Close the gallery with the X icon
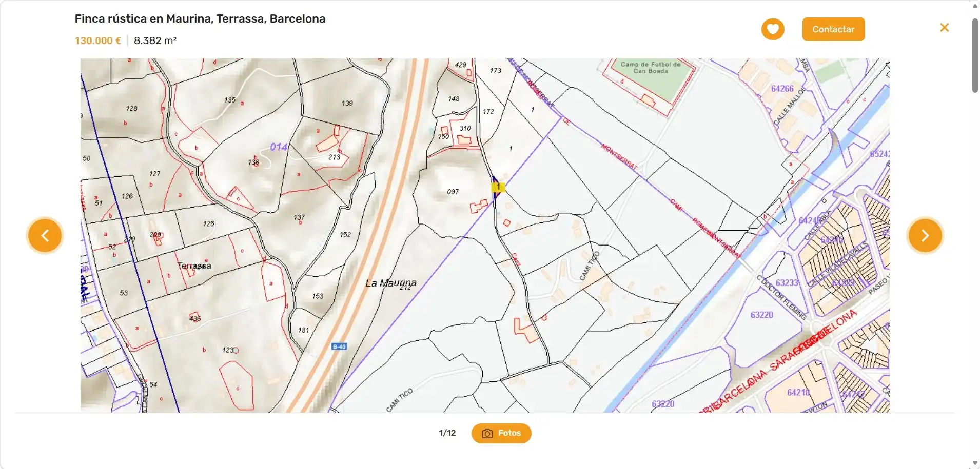Screen dimensions: 980x469 [x=944, y=28]
